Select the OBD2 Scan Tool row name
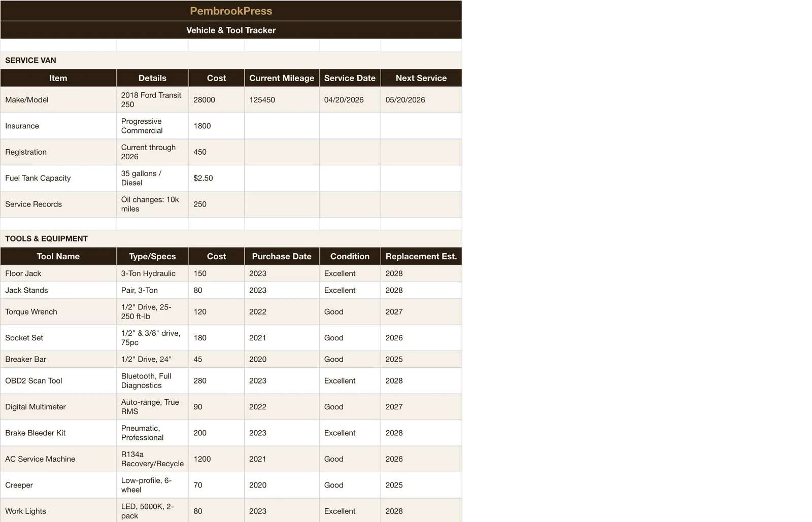Image resolution: width=812 pixels, height=522 pixels. click(58, 380)
